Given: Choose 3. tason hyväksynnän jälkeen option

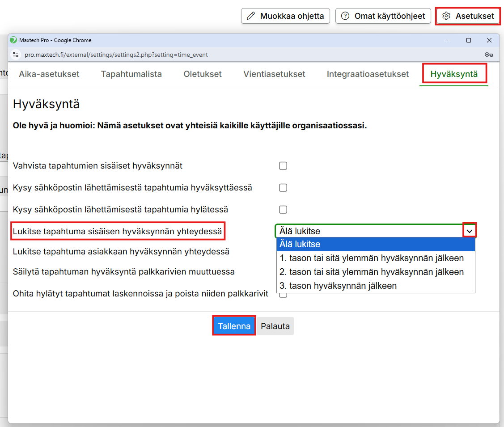Looking at the screenshot, I should click(x=338, y=286).
